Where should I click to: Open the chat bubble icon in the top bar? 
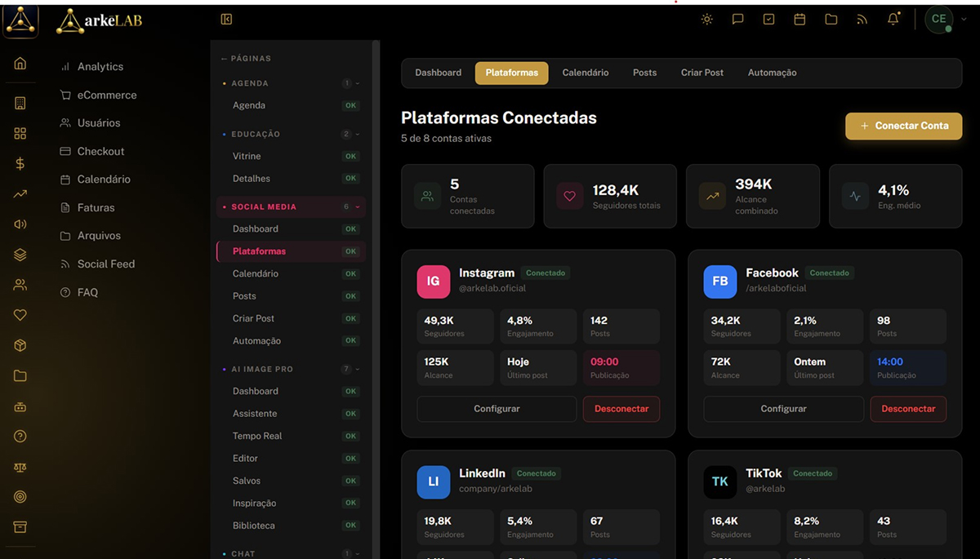(738, 19)
